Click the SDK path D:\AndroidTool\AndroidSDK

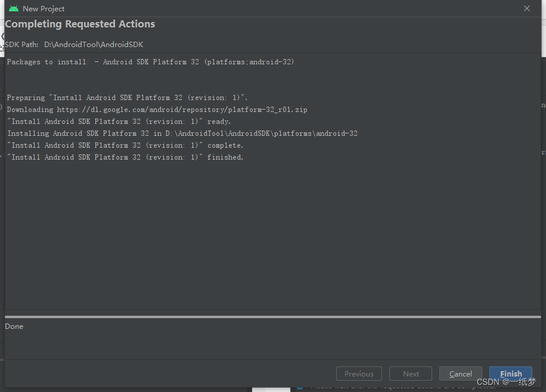tap(94, 45)
